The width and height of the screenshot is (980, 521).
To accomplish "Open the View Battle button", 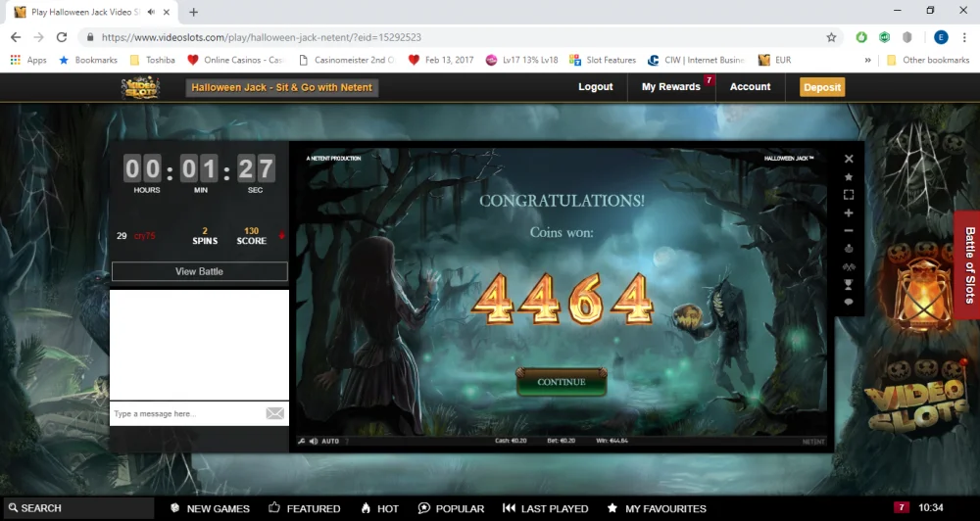I will tap(199, 271).
